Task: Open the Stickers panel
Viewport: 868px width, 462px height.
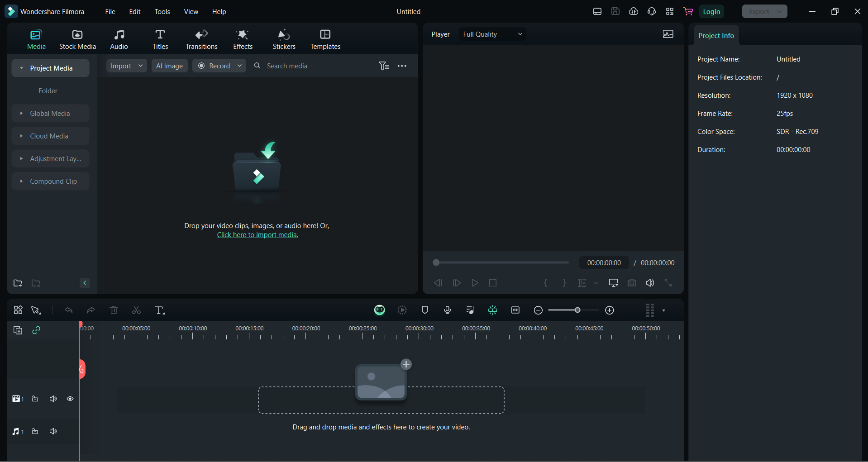Action: coord(284,39)
